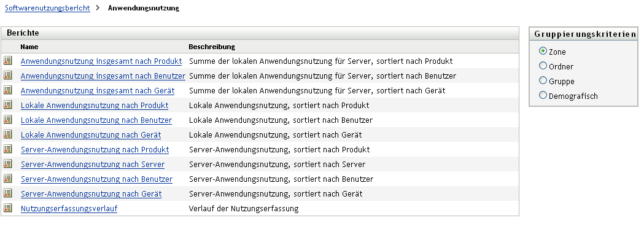Click report icon beside Anwendungsnutzung insgesamt nach Produkt
Viewport: 644px width, 234px height.
pos(8,61)
